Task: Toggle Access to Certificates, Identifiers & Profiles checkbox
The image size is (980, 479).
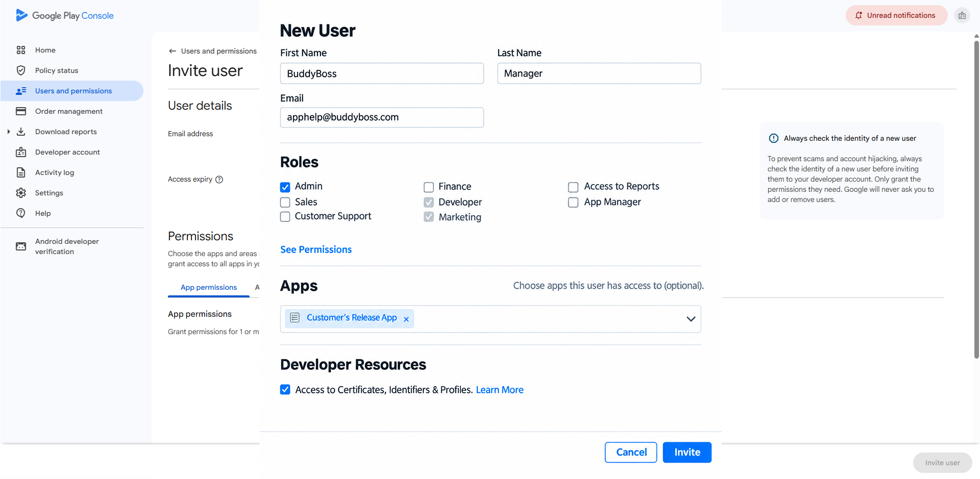Action: click(x=285, y=390)
